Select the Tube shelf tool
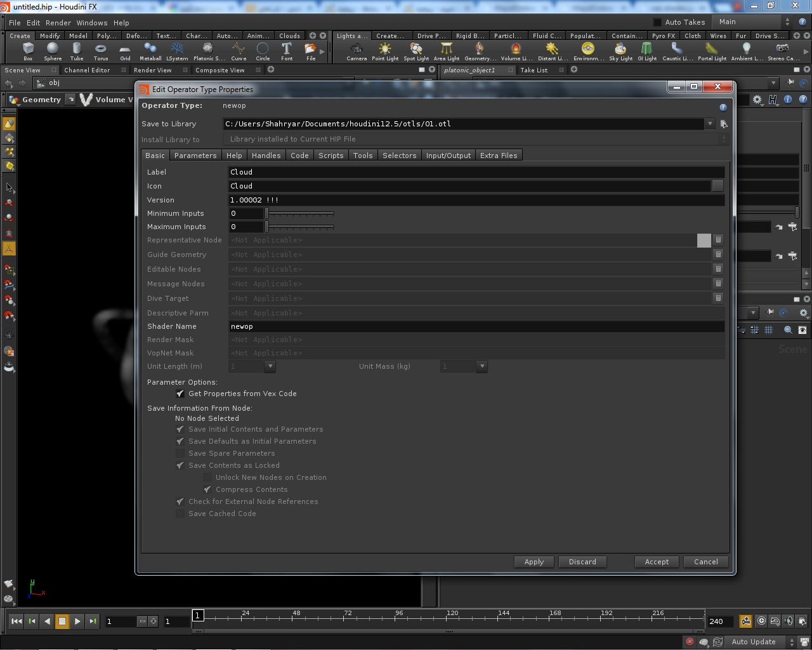Image resolution: width=812 pixels, height=650 pixels. (x=77, y=51)
